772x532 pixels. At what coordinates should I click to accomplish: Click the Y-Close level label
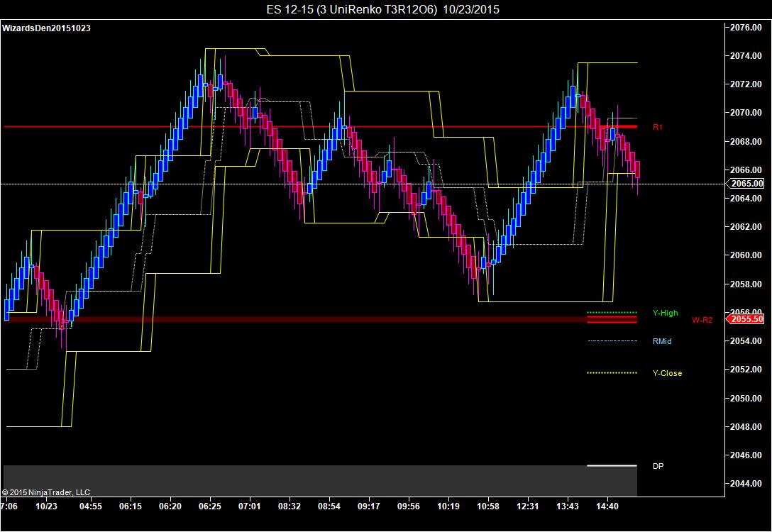[x=667, y=373]
